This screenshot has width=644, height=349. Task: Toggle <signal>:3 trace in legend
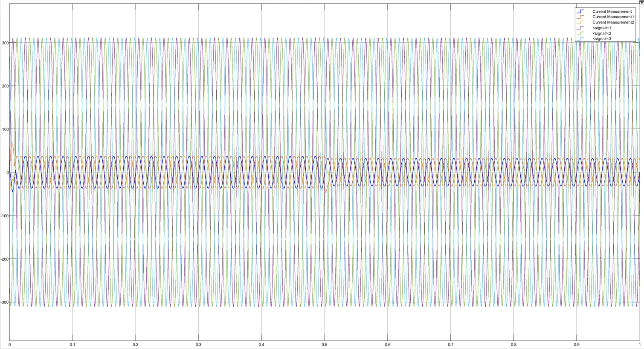tap(602, 39)
